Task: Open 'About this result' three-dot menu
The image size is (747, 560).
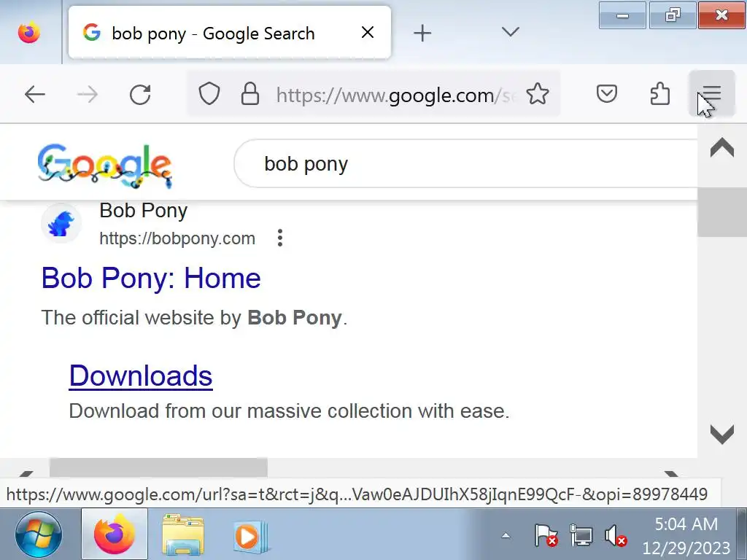Action: (x=280, y=238)
